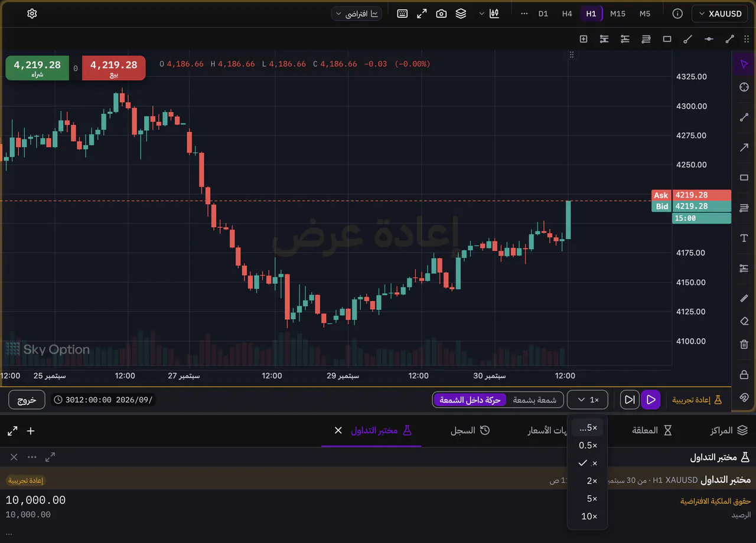The width and height of the screenshot is (756, 543).
Task: Toggle fullscreen chart icon in top toolbar
Action: coord(422,14)
